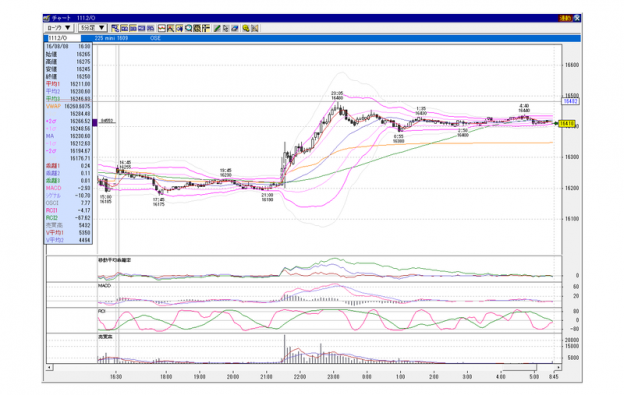Select the yellow key icon in toolbar
Screen dimensions: 624x395
(x=246, y=28)
